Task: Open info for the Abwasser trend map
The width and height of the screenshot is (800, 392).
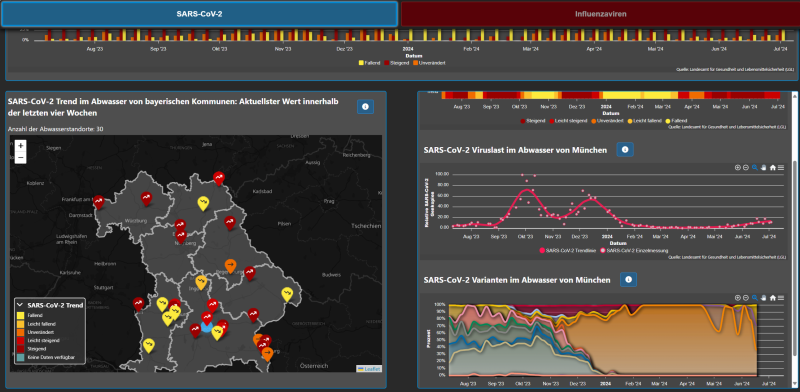Action: coord(365,107)
